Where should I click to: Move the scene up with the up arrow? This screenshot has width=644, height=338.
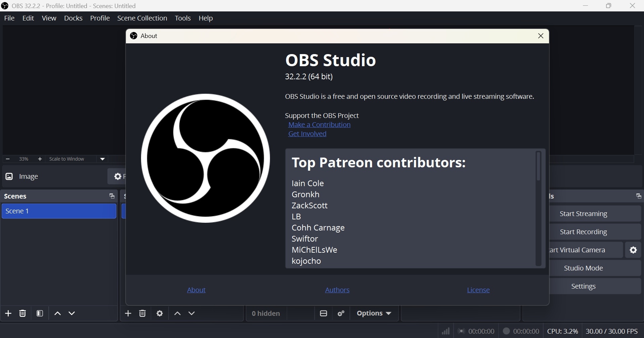pos(57,313)
